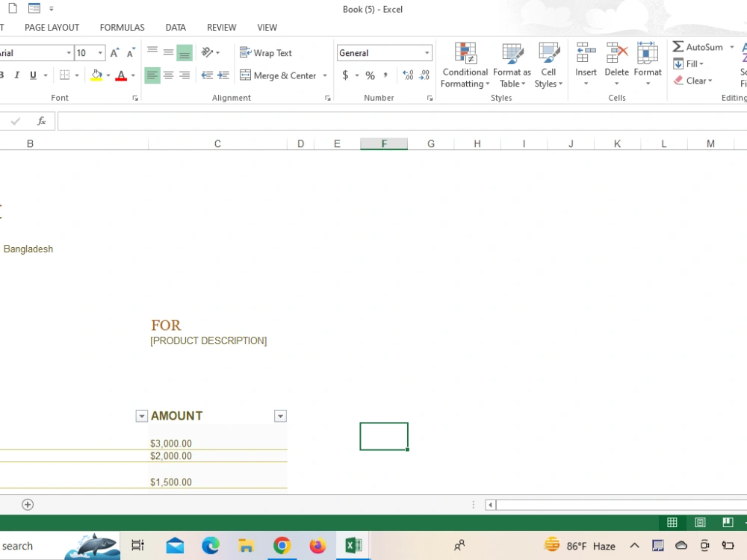Open the Format cells menu
The image size is (747, 560).
pyautogui.click(x=648, y=65)
